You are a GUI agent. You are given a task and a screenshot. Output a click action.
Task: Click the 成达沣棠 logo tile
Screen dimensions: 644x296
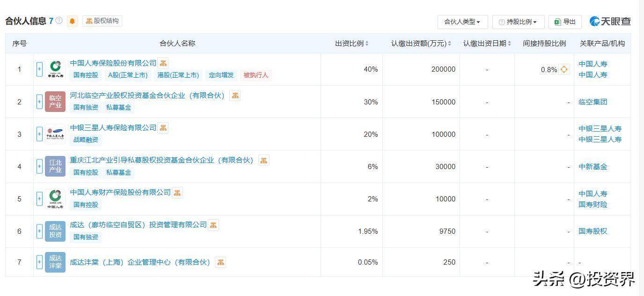tap(55, 262)
